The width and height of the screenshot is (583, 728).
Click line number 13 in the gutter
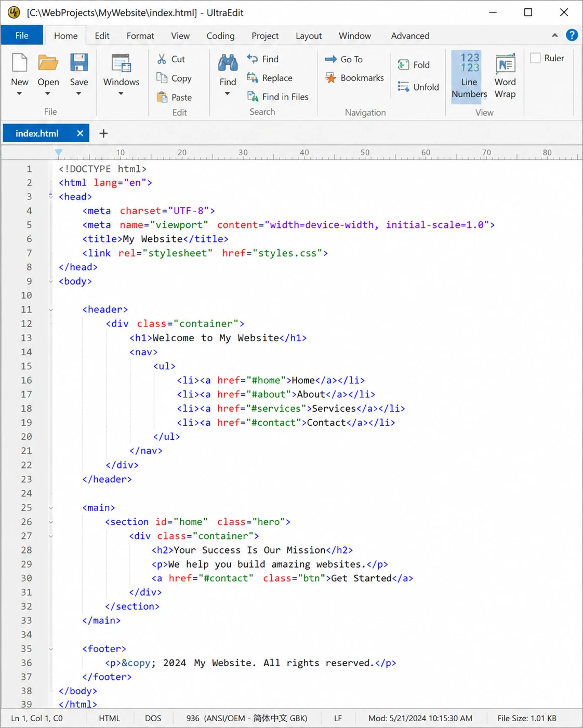[26, 338]
